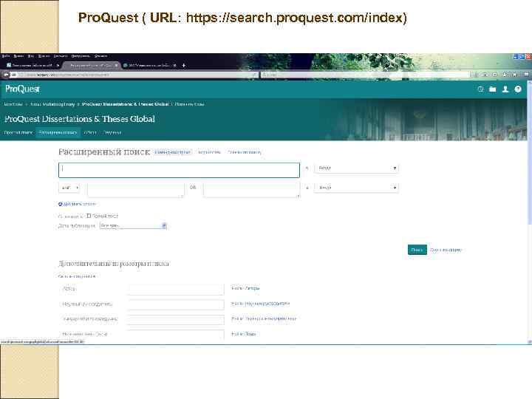
Task: Open the recent searches icon in ProQuest header
Action: point(480,89)
